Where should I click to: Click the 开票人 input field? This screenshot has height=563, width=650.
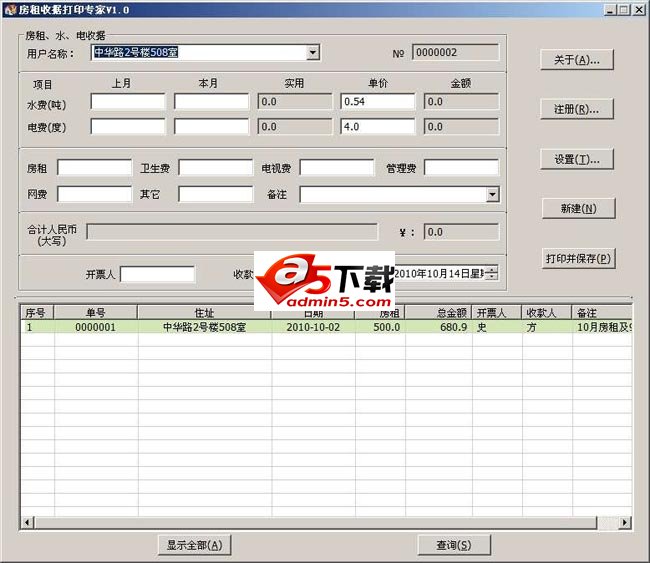(x=157, y=274)
